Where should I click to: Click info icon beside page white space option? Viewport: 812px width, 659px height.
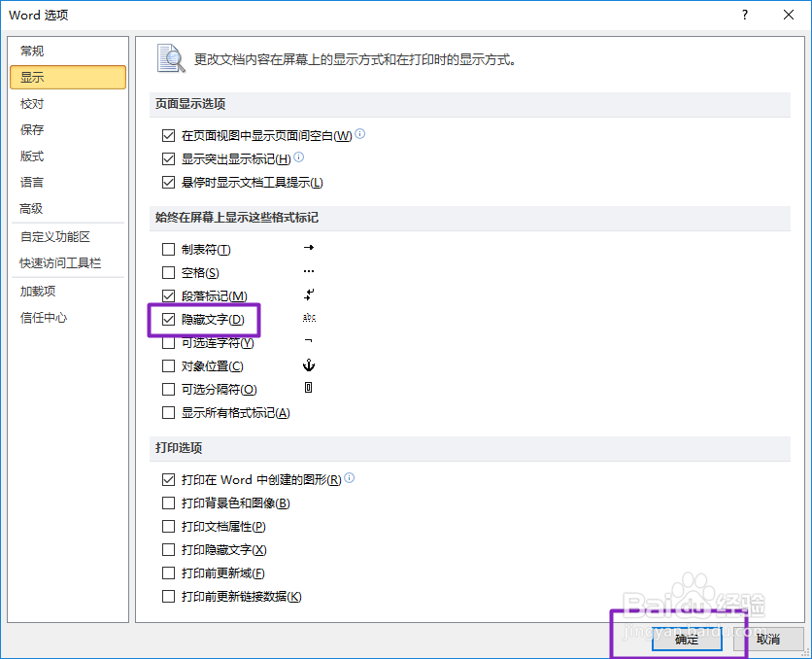(360, 134)
